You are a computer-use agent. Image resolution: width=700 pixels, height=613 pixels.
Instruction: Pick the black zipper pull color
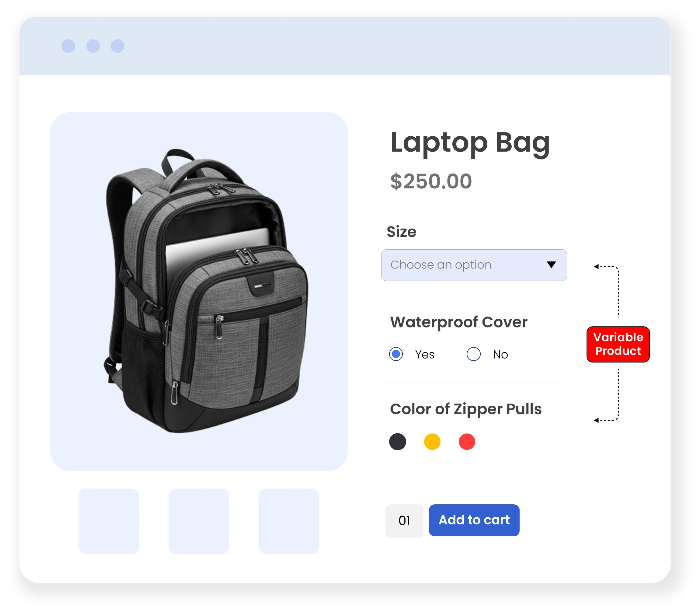(398, 442)
